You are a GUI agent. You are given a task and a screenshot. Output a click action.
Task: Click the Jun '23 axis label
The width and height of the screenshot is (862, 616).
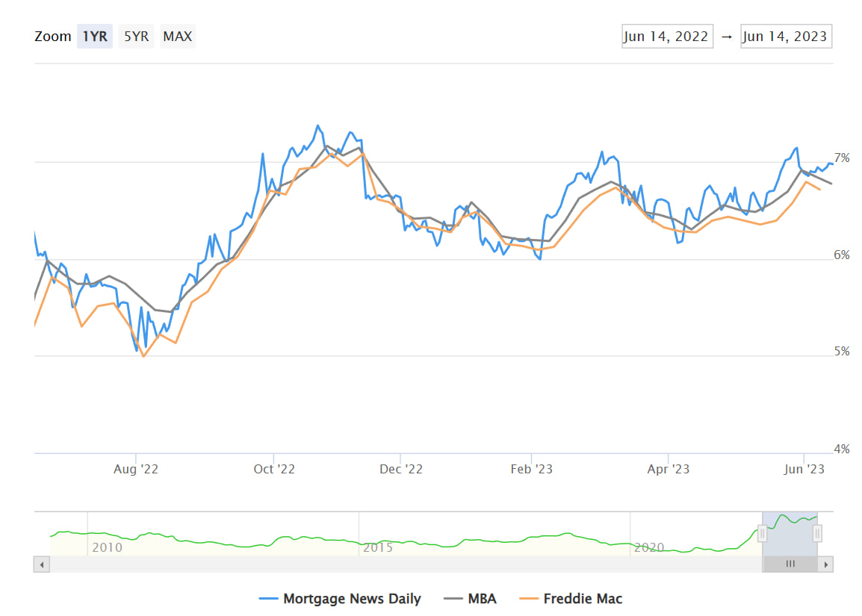click(804, 470)
